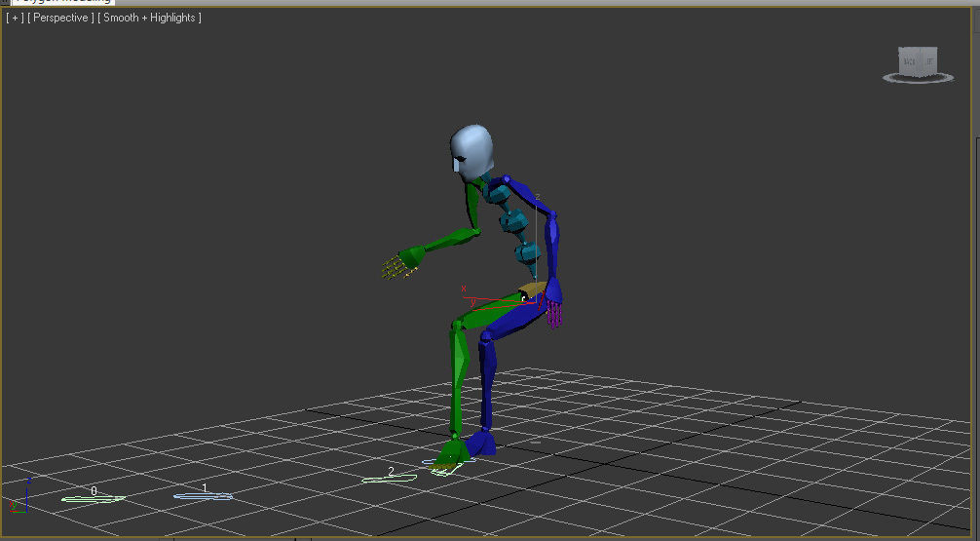Click the Z axis line of transform gizmo
The width and height of the screenshot is (980, 541).
click(x=536, y=251)
